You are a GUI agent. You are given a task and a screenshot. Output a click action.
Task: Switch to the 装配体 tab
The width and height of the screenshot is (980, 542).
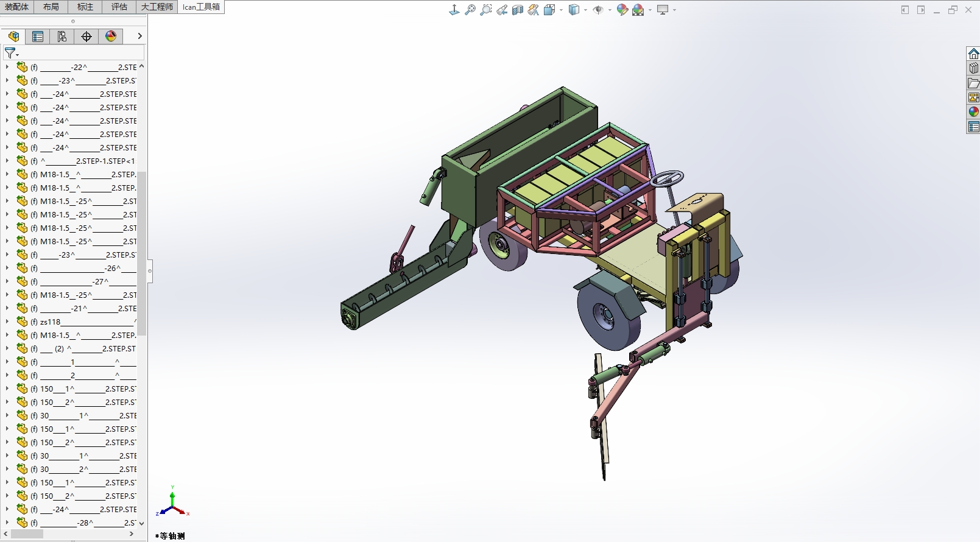coord(17,7)
